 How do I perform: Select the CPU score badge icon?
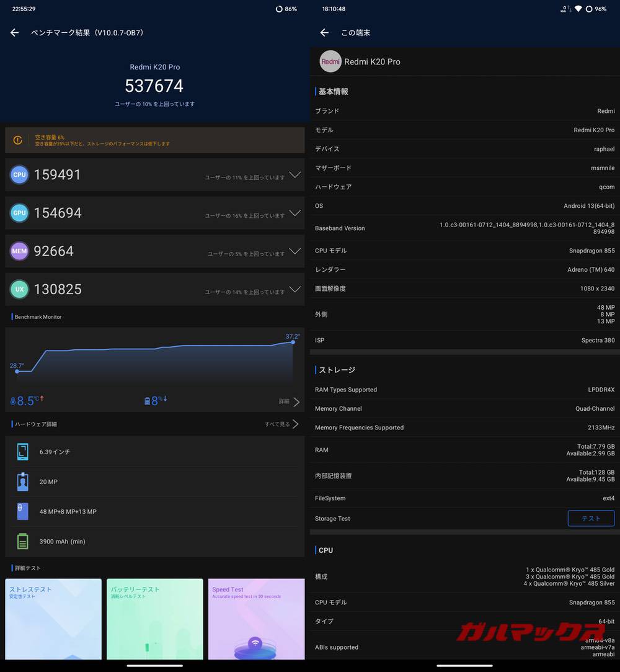click(x=19, y=174)
